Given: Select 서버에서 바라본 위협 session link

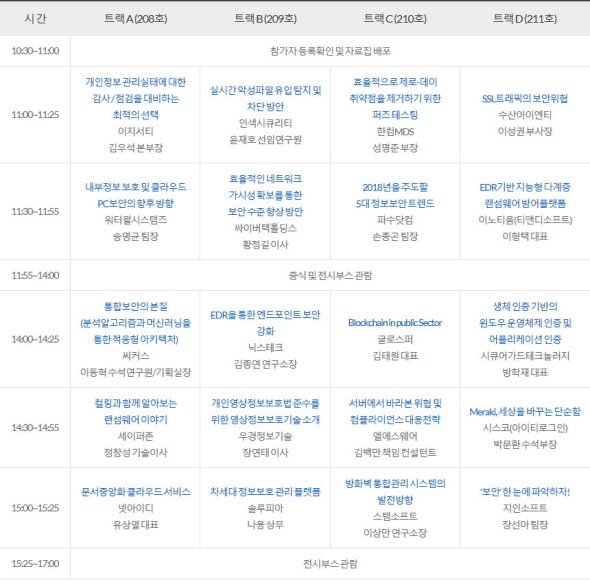Looking at the screenshot, I should click(395, 411).
